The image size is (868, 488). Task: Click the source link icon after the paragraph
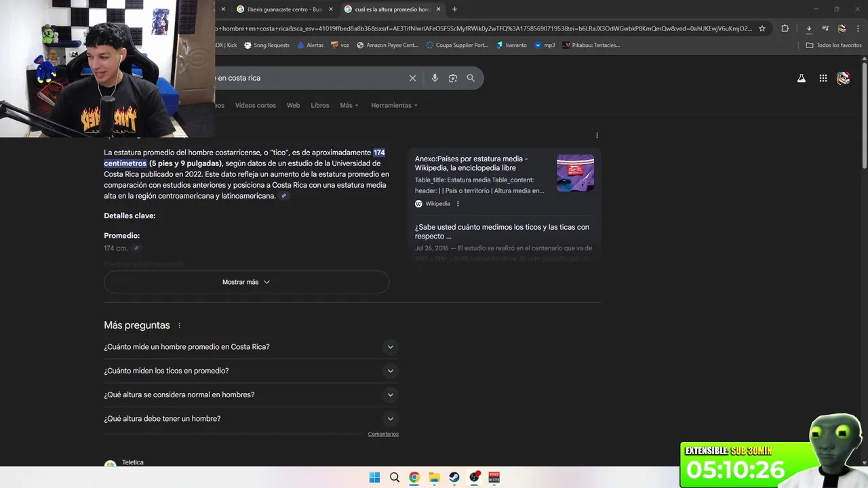[284, 196]
